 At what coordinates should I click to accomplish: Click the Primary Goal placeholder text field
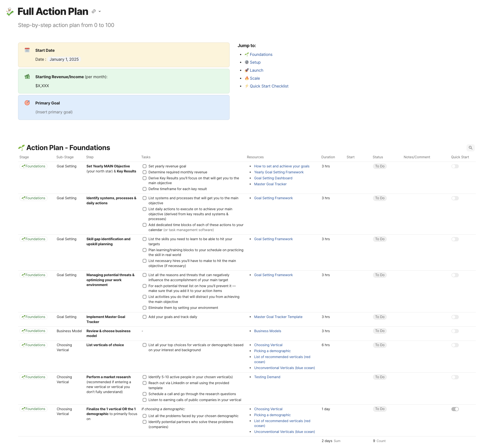[54, 112]
